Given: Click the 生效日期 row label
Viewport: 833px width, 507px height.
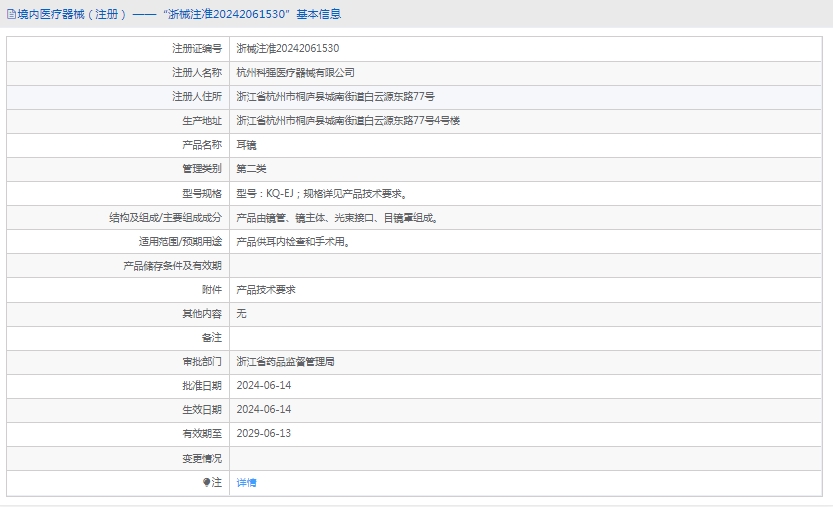Looking at the screenshot, I should (201, 409).
